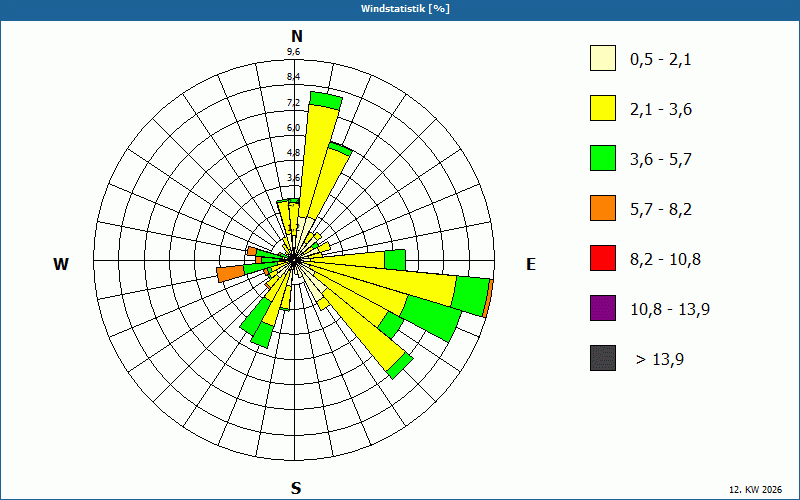Viewport: 800px width, 500px height.
Task: Click the purple 10,8 - 13,9 legend swatch
Action: (x=603, y=308)
